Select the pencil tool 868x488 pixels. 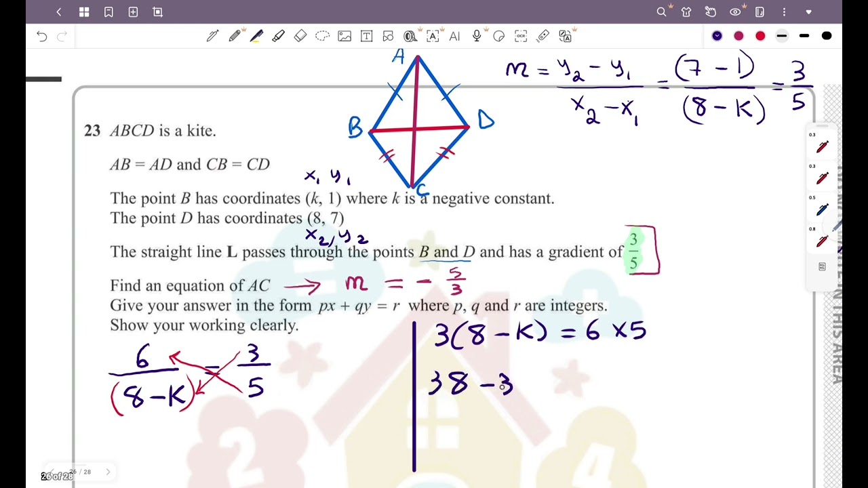point(235,36)
